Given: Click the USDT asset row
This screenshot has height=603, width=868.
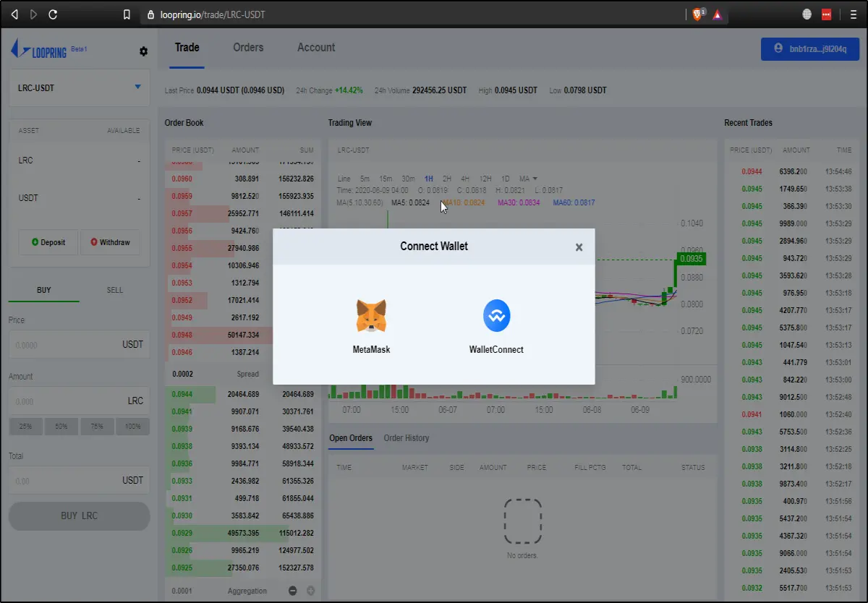Looking at the screenshot, I should click(x=80, y=198).
